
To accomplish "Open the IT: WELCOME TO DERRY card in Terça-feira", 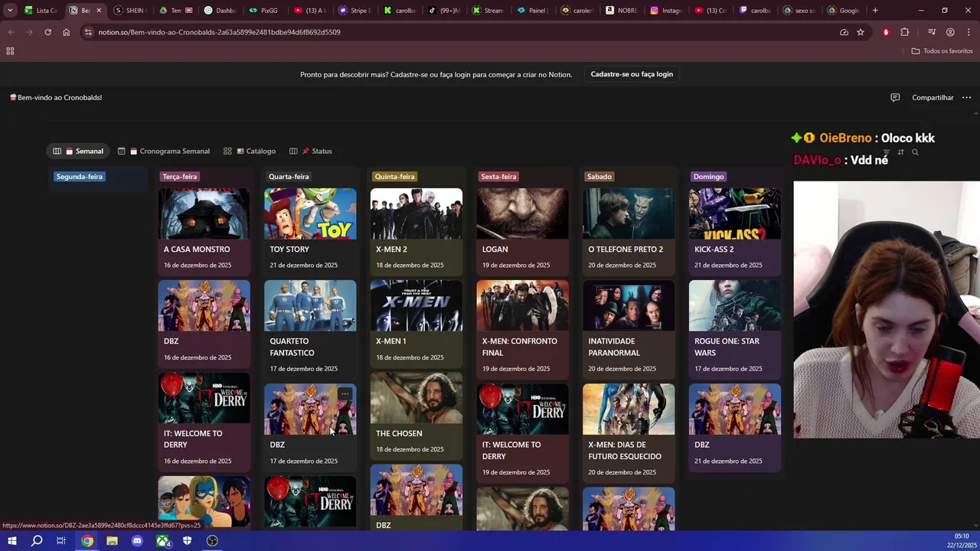I will point(204,421).
